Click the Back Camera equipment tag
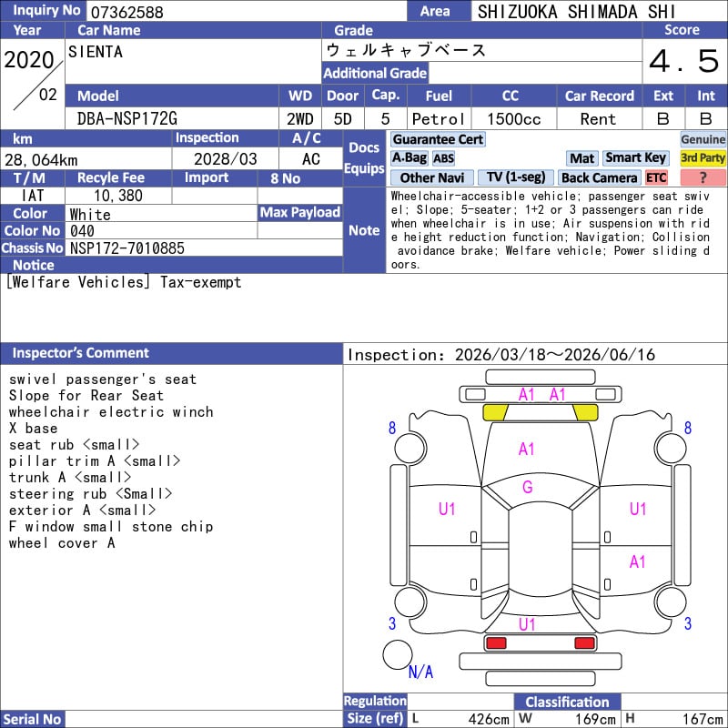728x728 pixels. click(x=599, y=177)
